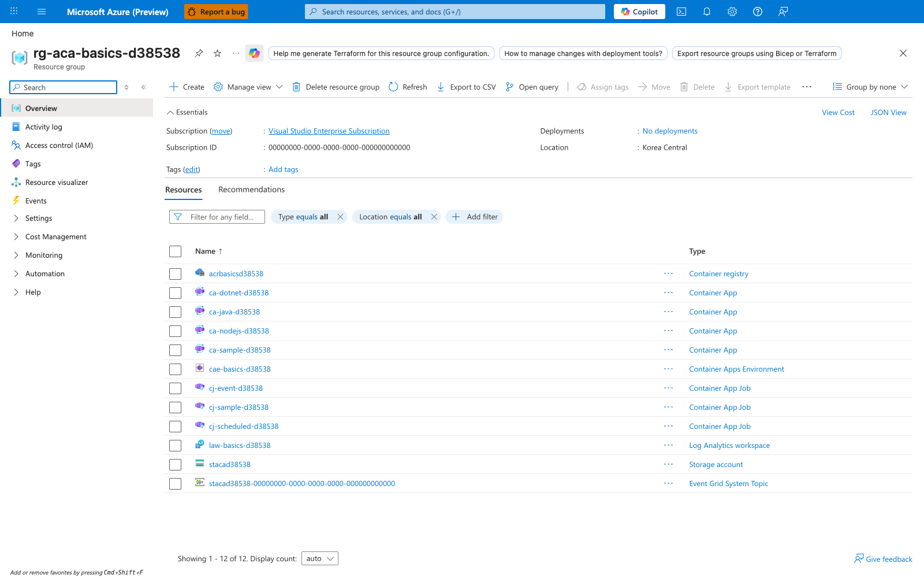The width and height of the screenshot is (924, 578).
Task: Tick checkbox for cae-basics-d38538
Action: [175, 369]
